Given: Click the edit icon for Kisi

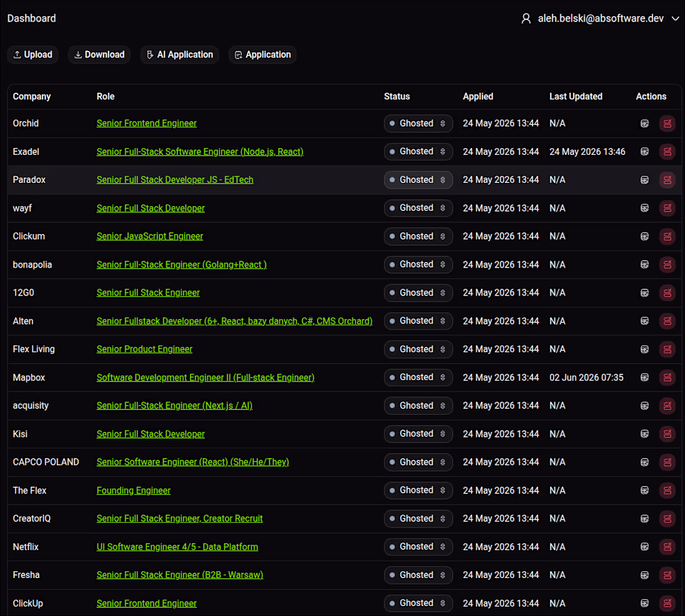Looking at the screenshot, I should click(x=645, y=434).
